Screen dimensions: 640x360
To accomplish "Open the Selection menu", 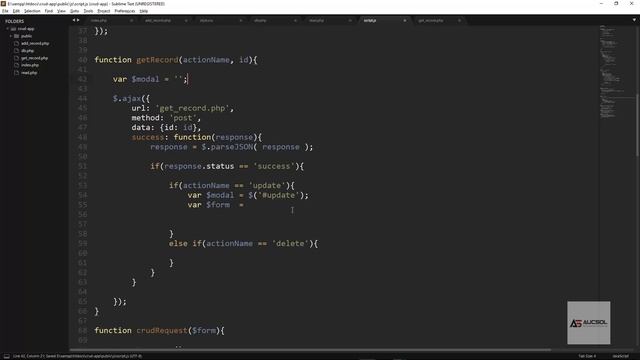I will pyautogui.click(x=32, y=11).
